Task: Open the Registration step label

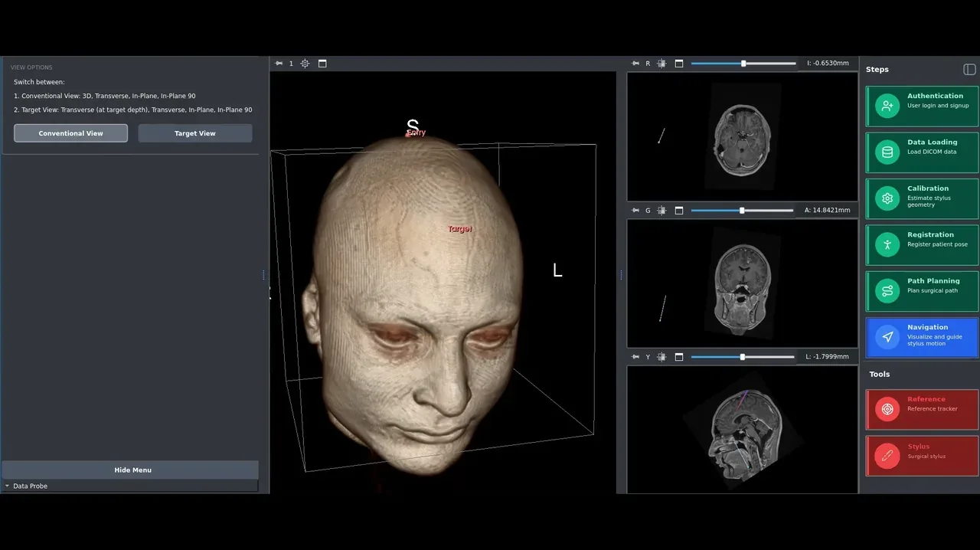Action: 930,234
